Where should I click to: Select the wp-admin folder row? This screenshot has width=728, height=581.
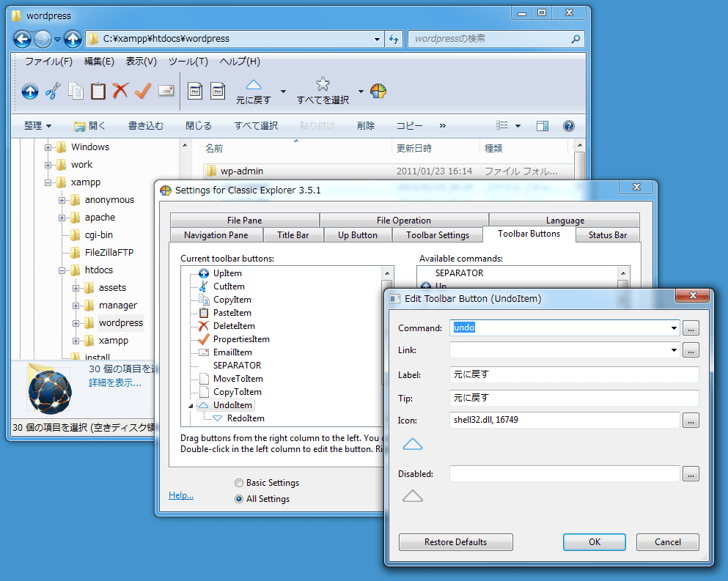click(x=388, y=171)
